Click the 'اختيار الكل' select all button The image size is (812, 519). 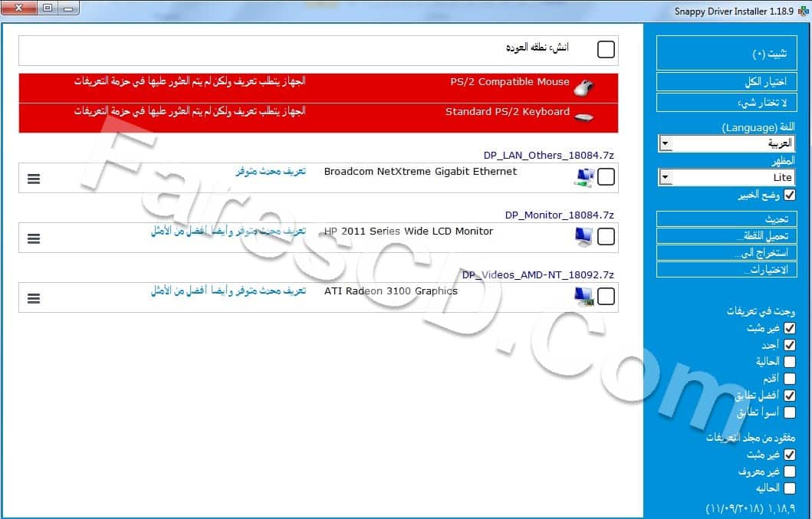(727, 81)
